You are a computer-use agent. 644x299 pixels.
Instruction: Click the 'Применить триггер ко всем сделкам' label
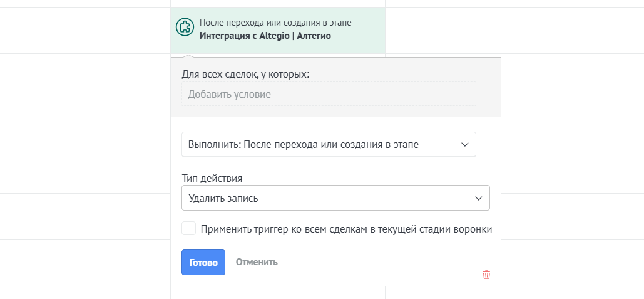click(x=346, y=229)
